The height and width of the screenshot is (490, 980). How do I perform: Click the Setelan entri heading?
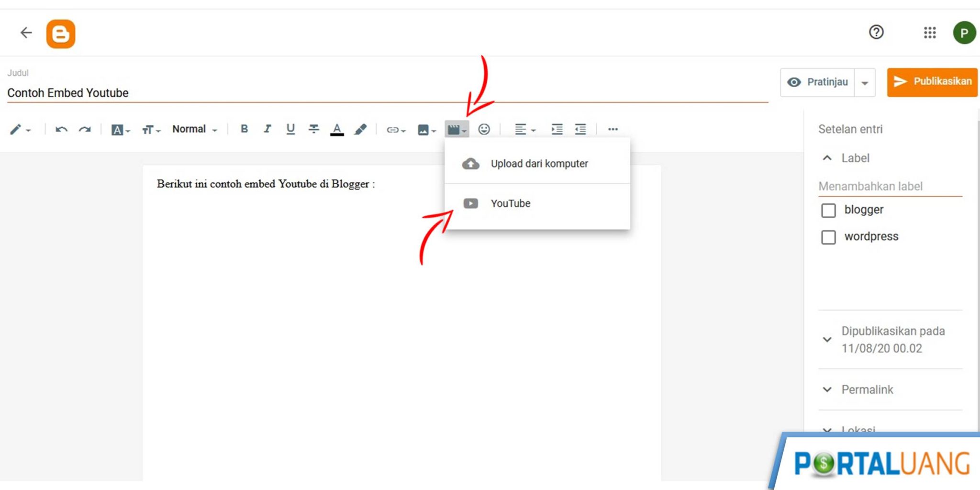(850, 129)
